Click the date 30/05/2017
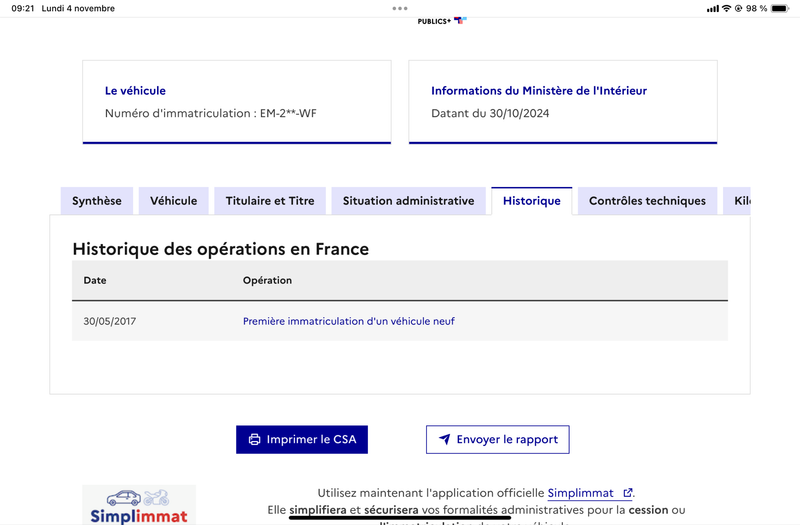Screen dimensions: 800x525 110,321
